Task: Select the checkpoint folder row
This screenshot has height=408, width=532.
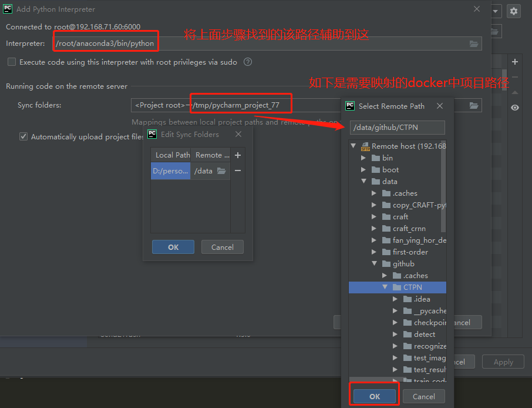Action: pyautogui.click(x=398, y=323)
